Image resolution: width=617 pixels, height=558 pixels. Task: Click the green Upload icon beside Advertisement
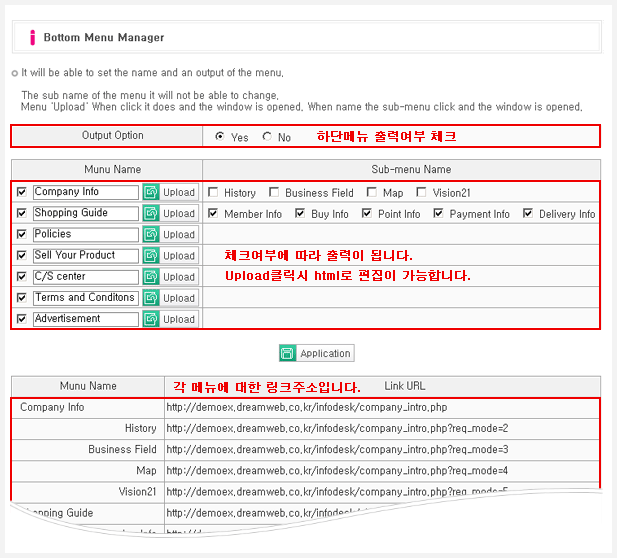click(151, 319)
